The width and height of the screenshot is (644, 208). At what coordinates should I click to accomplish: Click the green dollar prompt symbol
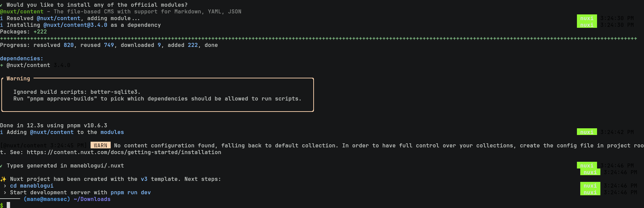(x=2, y=205)
